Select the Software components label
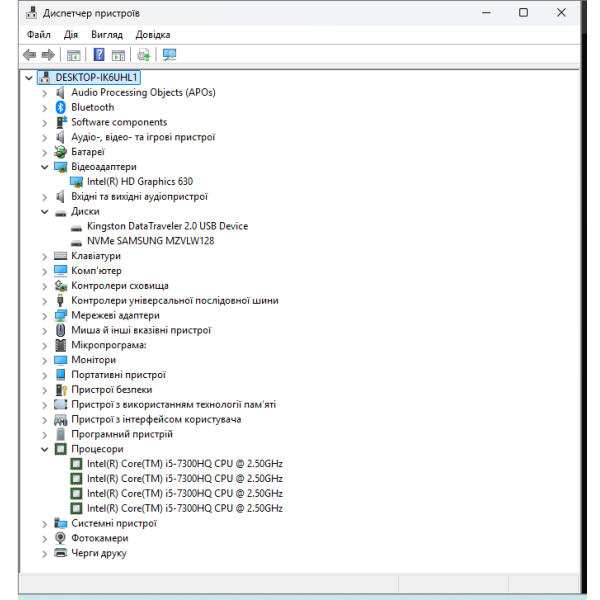This screenshot has height=600, width=600. pyautogui.click(x=119, y=122)
